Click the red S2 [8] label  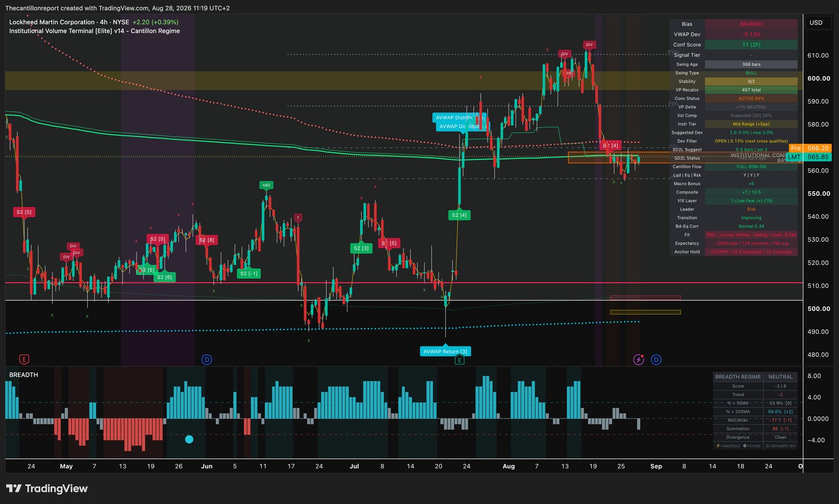(207, 240)
